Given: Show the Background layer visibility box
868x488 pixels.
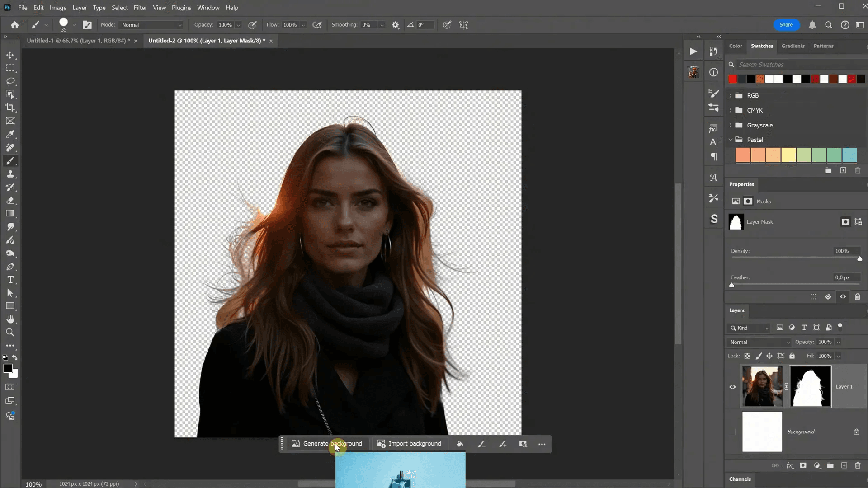Looking at the screenshot, I should point(732,432).
